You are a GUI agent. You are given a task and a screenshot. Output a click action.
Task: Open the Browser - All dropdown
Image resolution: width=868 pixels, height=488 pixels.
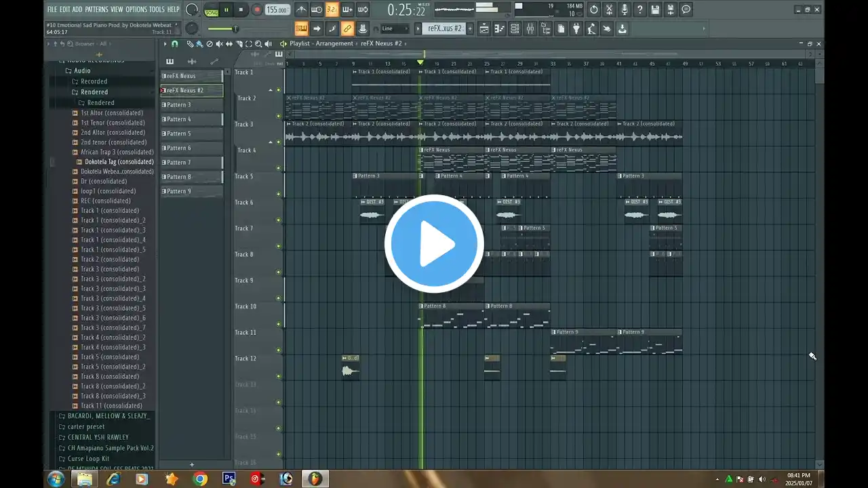tap(93, 43)
